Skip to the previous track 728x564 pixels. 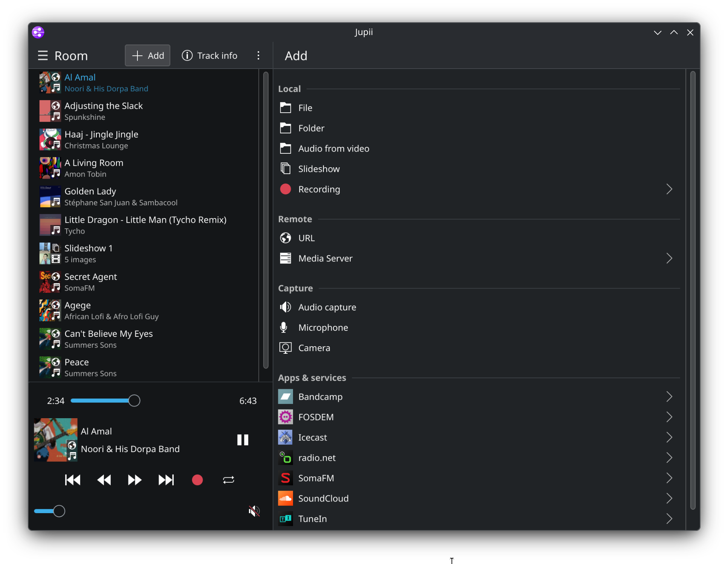coord(72,480)
